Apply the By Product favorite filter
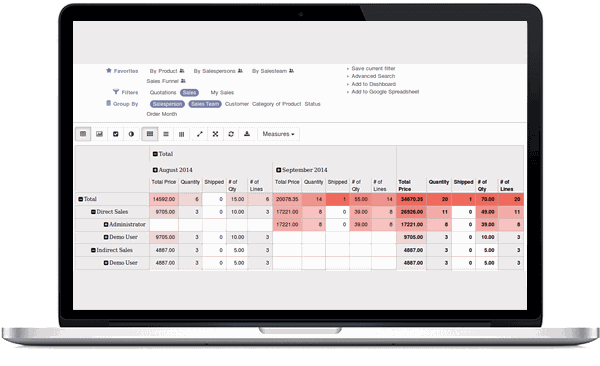 [x=163, y=71]
